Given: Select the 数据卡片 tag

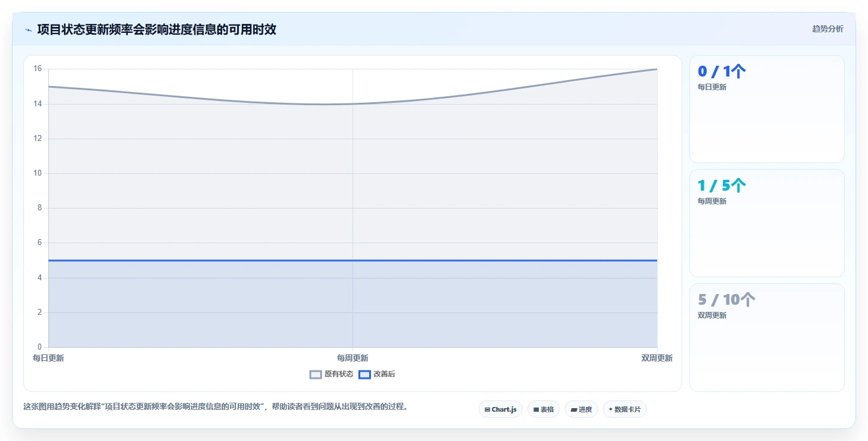Looking at the screenshot, I should [x=625, y=409].
